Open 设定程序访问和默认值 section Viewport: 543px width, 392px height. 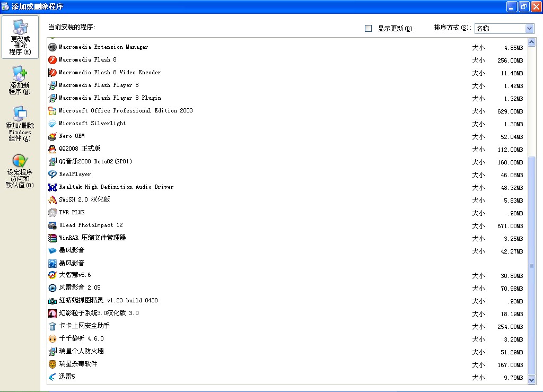coord(20,171)
